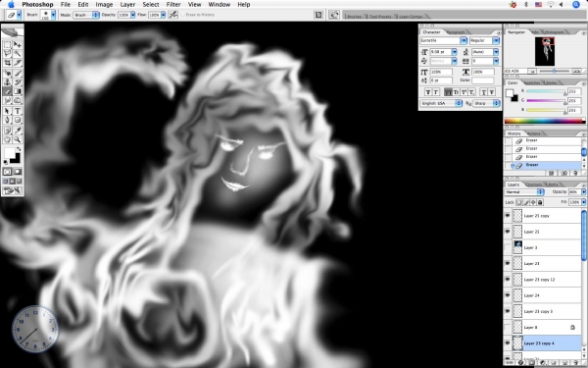This screenshot has width=588, height=368.
Task: Show Layer 3 via visibility box
Action: tap(508, 247)
